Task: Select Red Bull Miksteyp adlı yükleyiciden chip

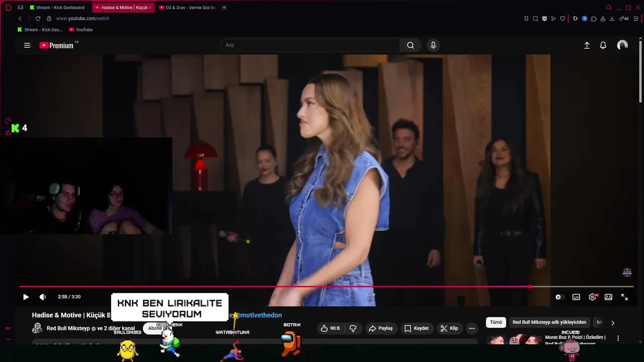Action: pyautogui.click(x=549, y=322)
